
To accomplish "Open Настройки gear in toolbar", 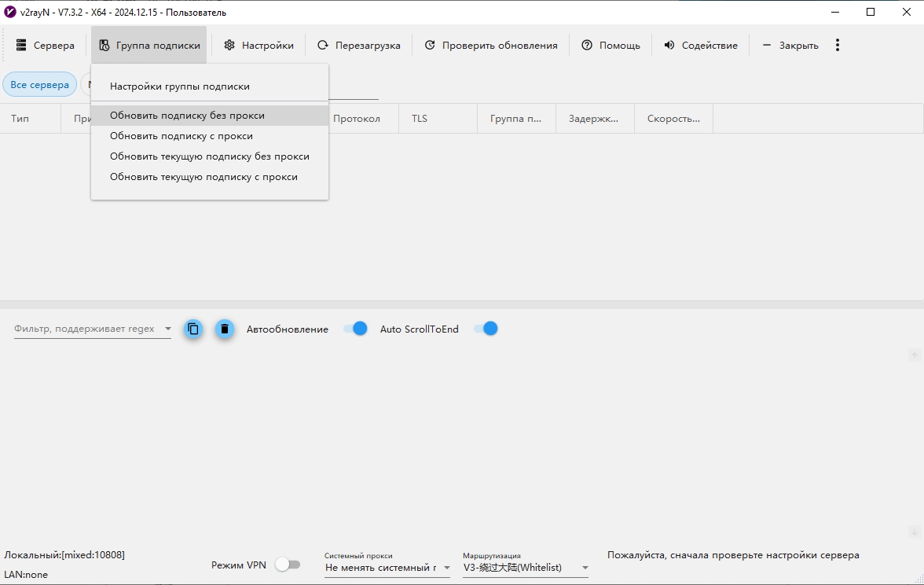I will click(x=229, y=46).
